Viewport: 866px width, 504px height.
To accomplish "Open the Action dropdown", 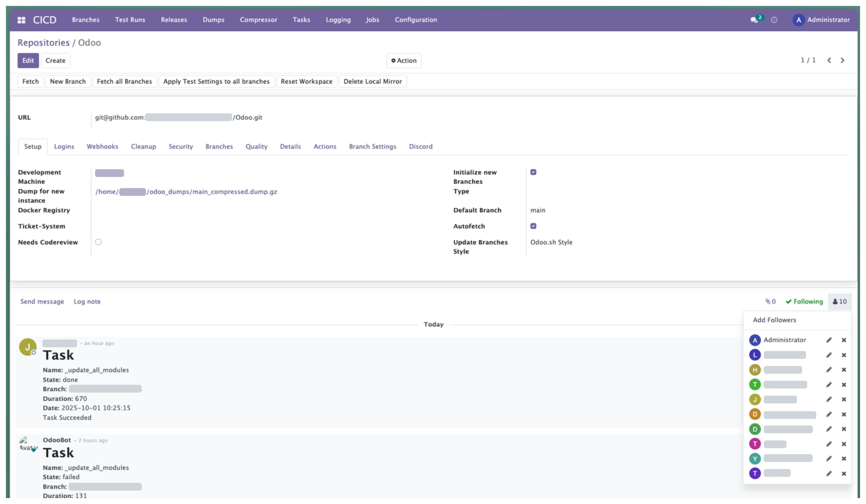I will (x=404, y=60).
